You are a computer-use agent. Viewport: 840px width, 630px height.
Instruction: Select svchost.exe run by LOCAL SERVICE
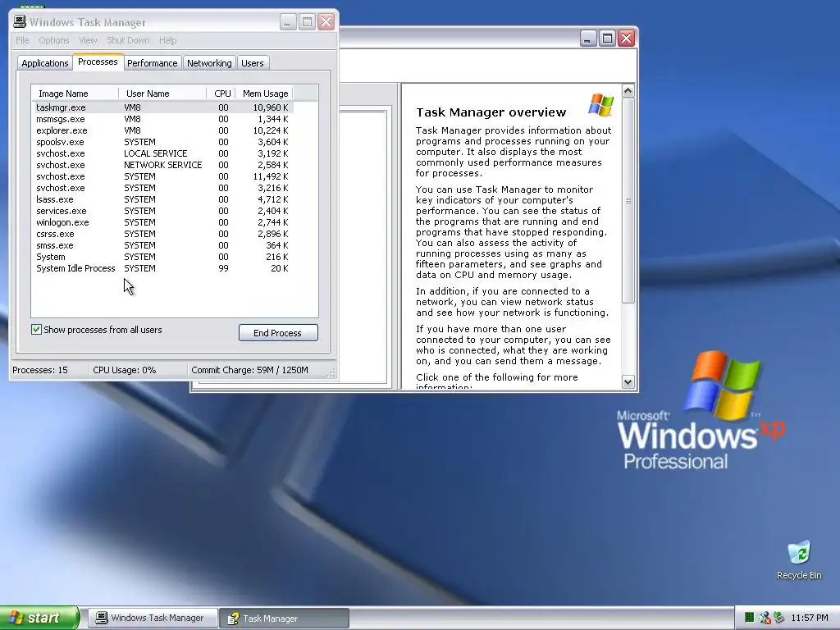pyautogui.click(x=162, y=153)
